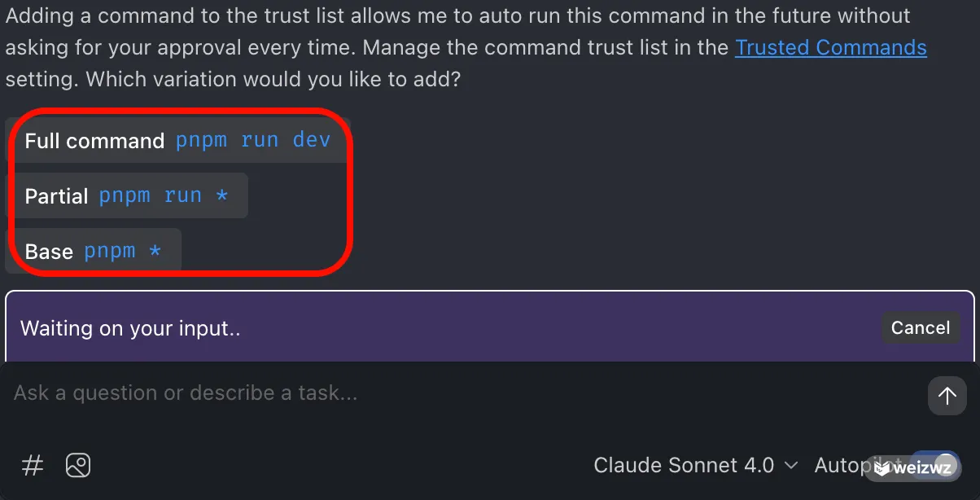Viewport: 980px width, 500px height.
Task: Open the Trusted Commands settings link
Action: pos(830,47)
